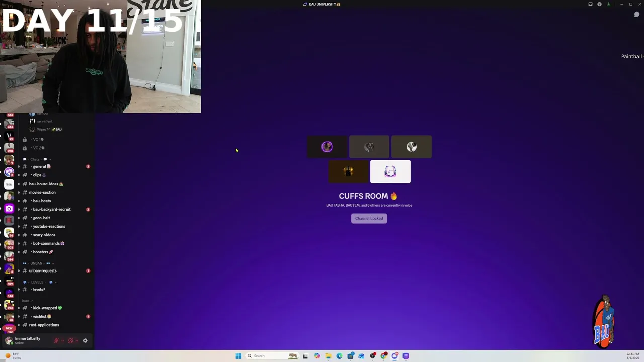Open the headphones output options arrow
Image resolution: width=644 pixels, height=362 pixels.
tap(76, 340)
